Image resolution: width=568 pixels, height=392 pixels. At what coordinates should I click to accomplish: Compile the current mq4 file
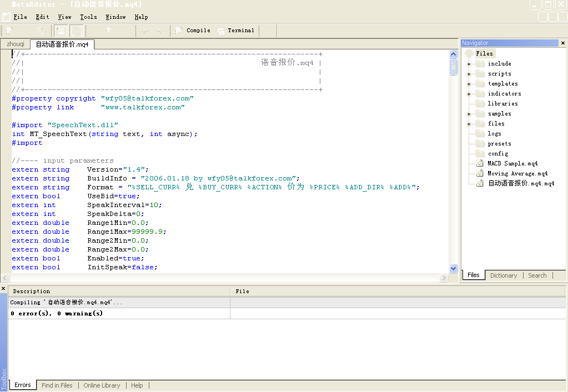point(193,31)
